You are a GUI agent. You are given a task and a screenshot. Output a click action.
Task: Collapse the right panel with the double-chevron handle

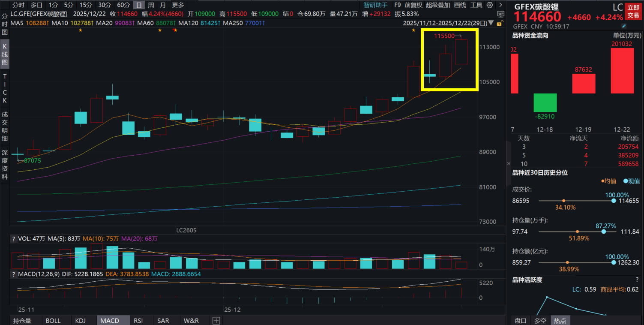(509, 163)
